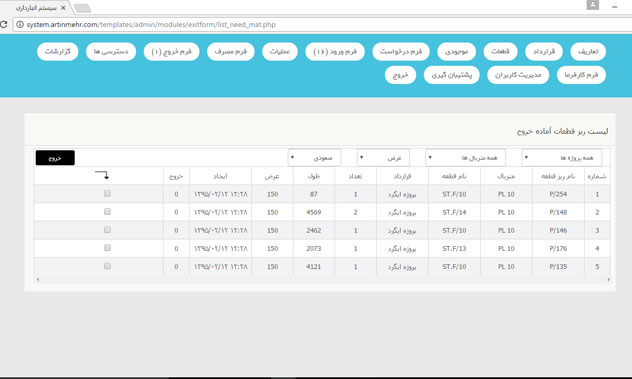632x379 pixels.
Task: Click the متریال column header
Action: point(506,176)
